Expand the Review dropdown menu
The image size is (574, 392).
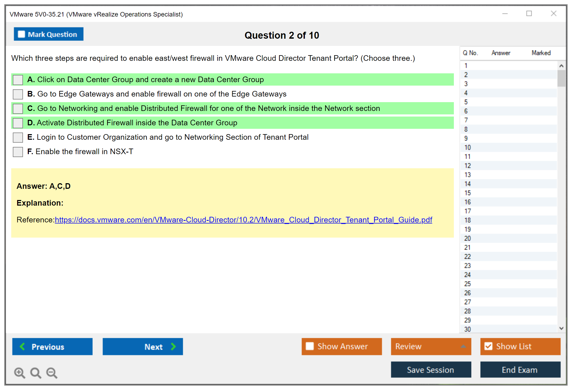[463, 346]
